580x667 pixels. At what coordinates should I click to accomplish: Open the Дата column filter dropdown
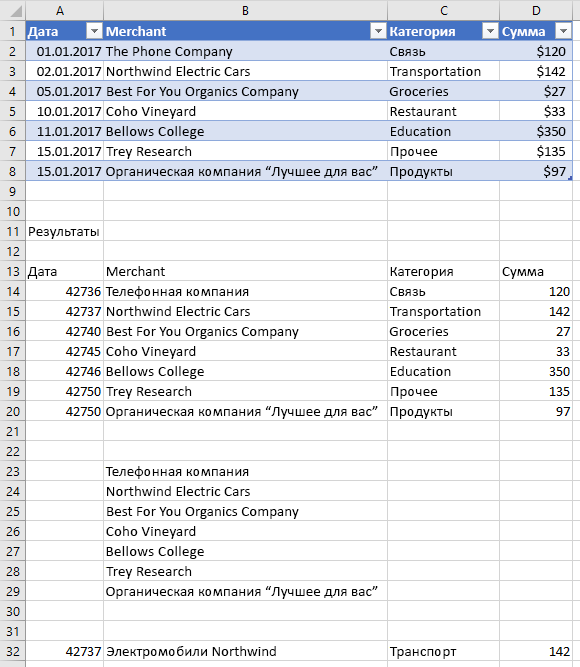click(x=94, y=31)
